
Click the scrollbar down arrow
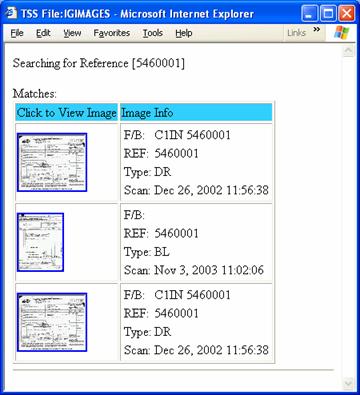pos(348,383)
